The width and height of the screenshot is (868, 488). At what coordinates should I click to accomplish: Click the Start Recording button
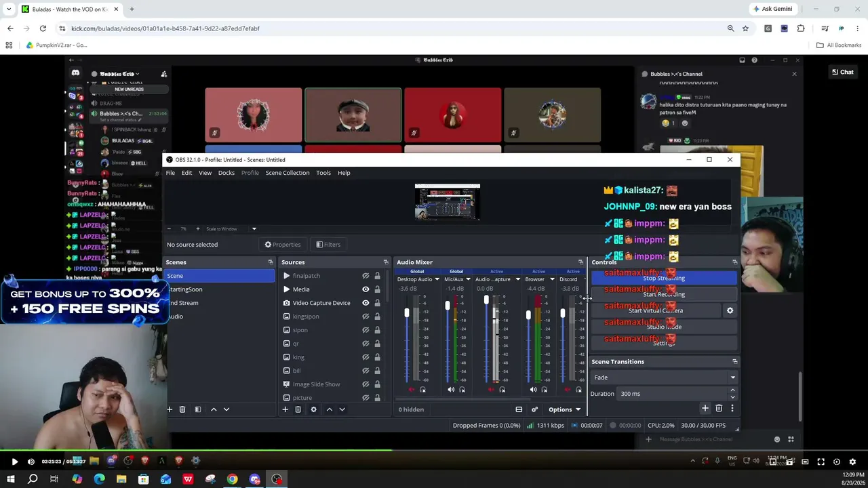664,294
